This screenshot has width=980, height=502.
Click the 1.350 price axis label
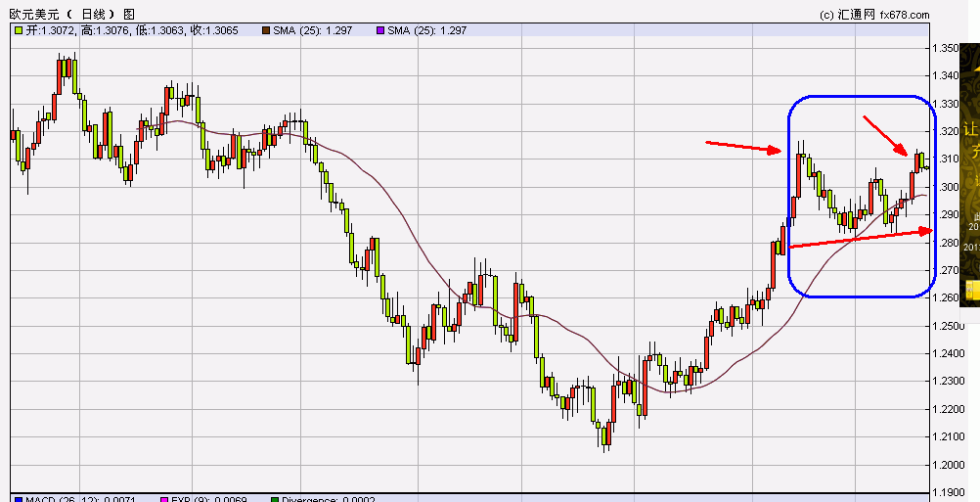click(x=945, y=48)
